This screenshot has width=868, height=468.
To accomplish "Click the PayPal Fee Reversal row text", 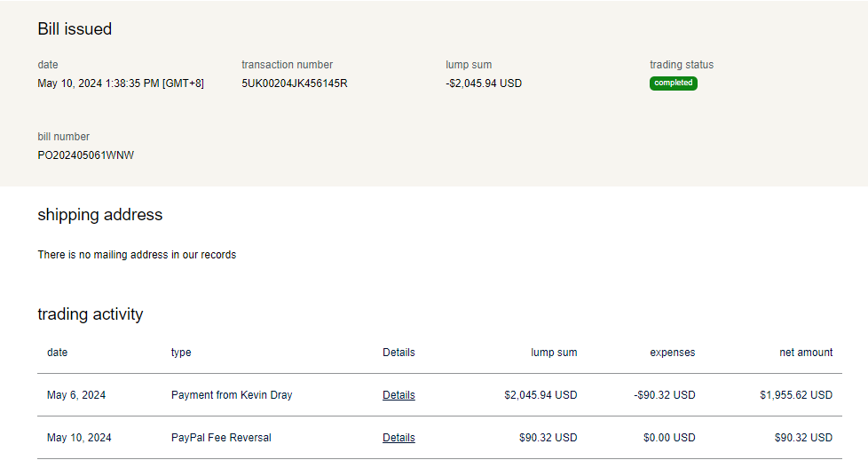I will (221, 438).
